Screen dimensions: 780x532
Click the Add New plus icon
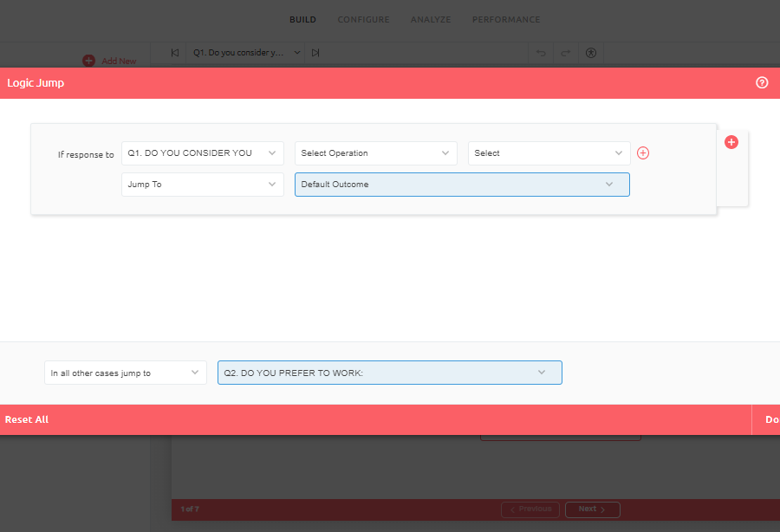88,61
